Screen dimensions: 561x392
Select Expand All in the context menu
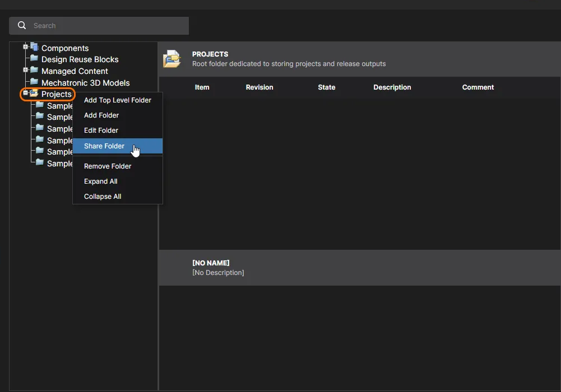click(x=100, y=181)
